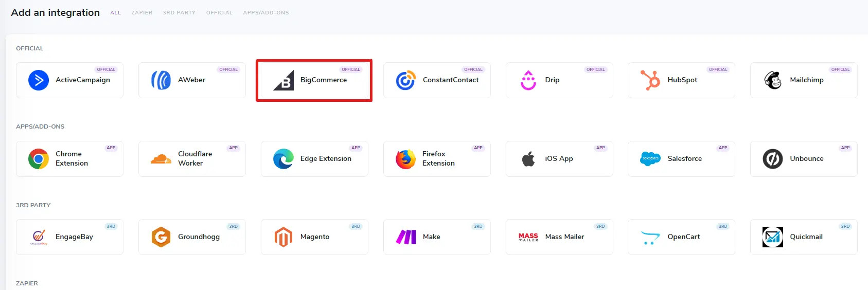Screen dimensions: 868x290
Task: Click the APP badge on Salesforce card
Action: tap(723, 148)
